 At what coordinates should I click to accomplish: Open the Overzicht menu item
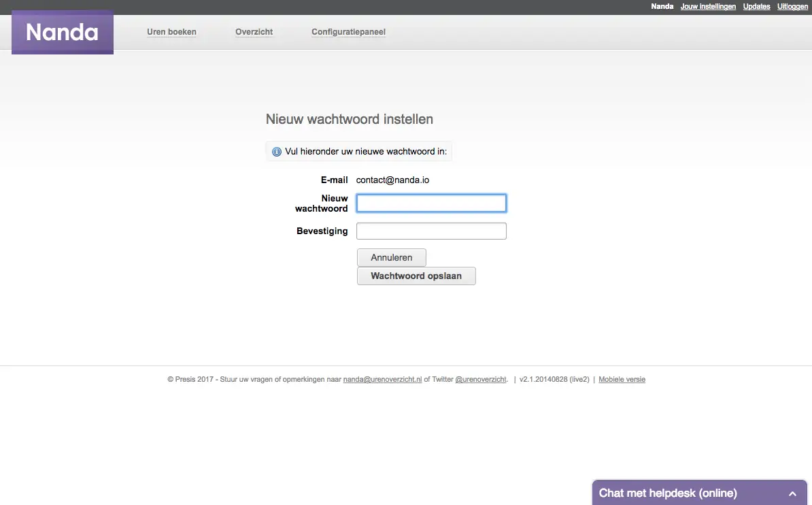point(254,31)
